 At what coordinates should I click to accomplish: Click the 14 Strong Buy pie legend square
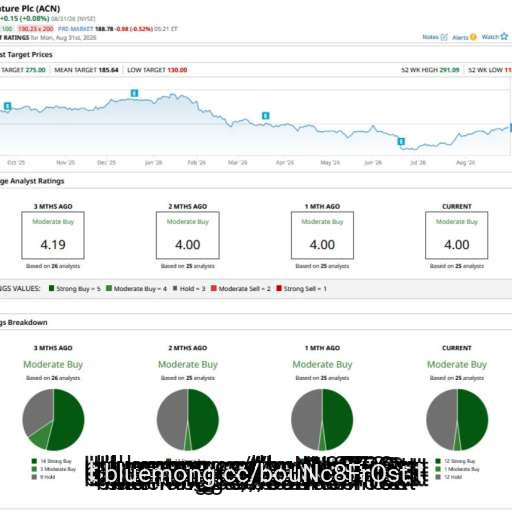[x=34, y=461]
